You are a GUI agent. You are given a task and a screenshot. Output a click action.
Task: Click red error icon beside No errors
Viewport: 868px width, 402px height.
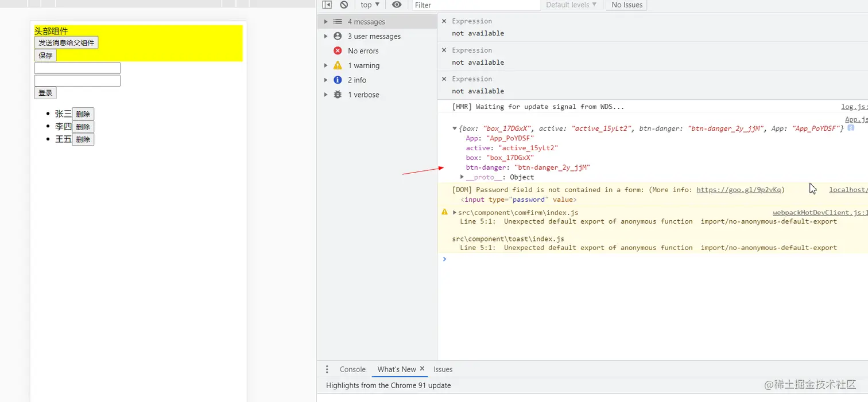(x=338, y=51)
